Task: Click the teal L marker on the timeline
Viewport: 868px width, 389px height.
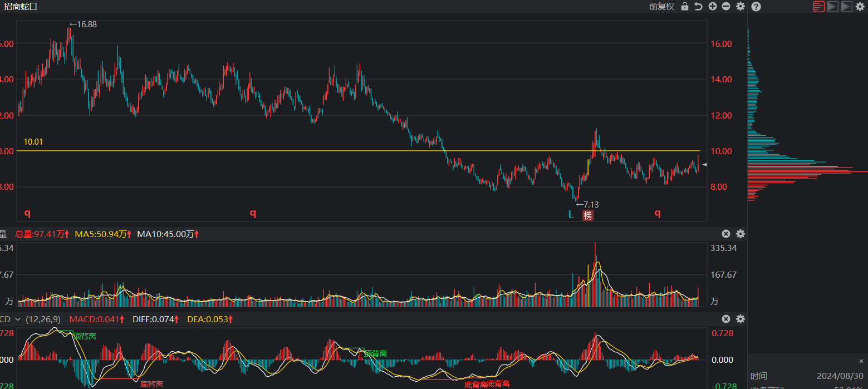Action: point(571,215)
